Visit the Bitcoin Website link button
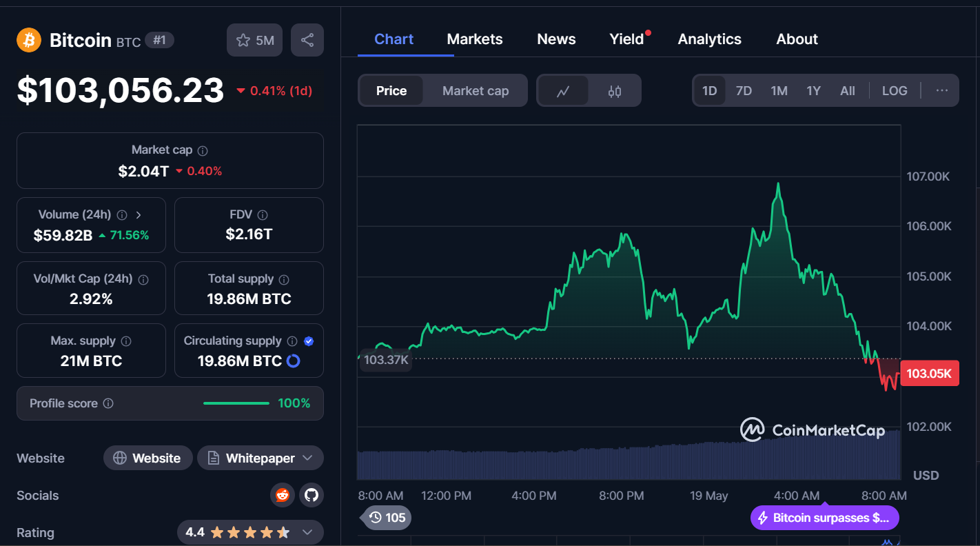The image size is (980, 546). coord(148,458)
